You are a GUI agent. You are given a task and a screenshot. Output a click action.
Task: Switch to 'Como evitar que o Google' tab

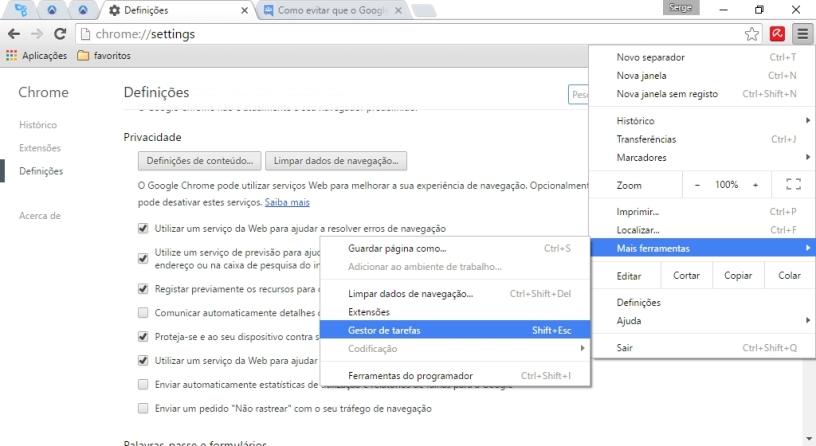click(333, 10)
